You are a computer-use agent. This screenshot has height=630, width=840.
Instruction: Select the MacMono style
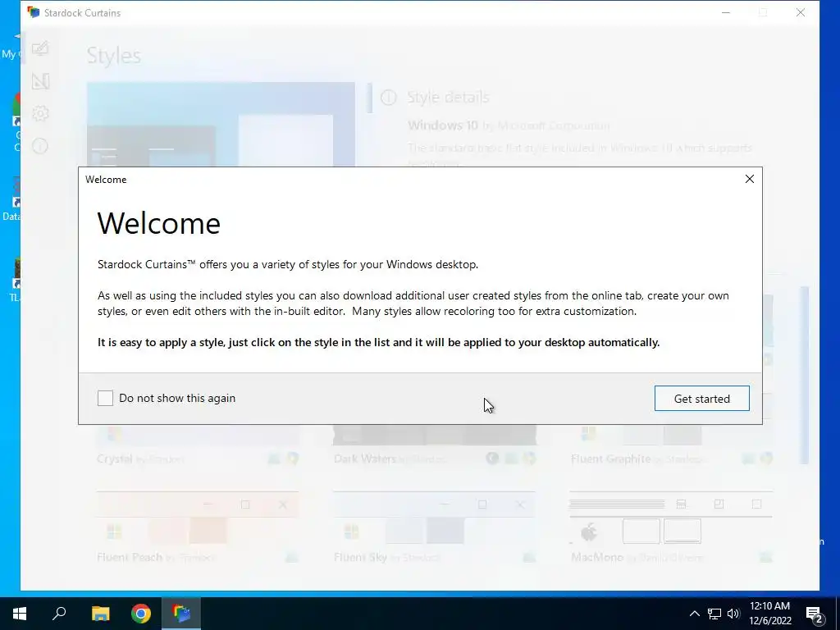pos(671,527)
